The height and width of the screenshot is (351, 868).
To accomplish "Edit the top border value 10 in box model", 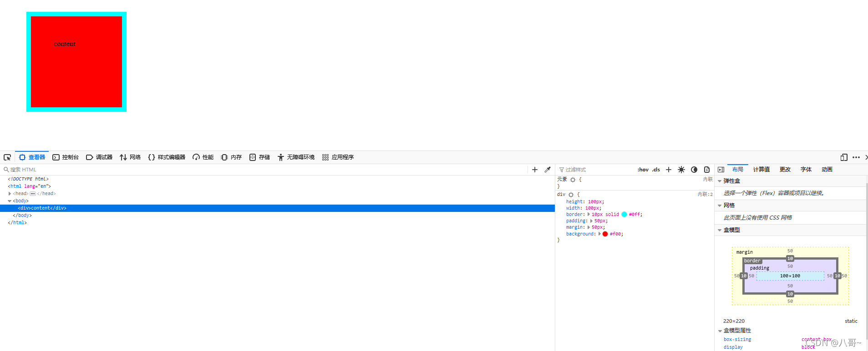I will coord(790,259).
